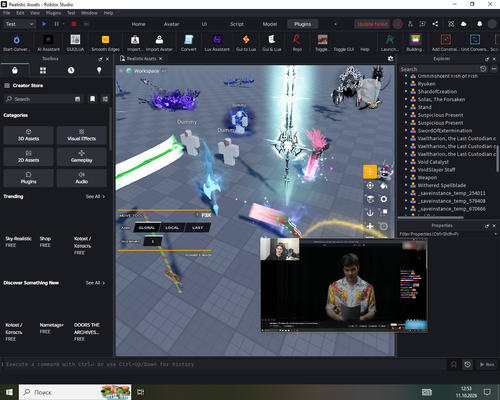Expand the ShardofCreation tree item

click(406, 91)
